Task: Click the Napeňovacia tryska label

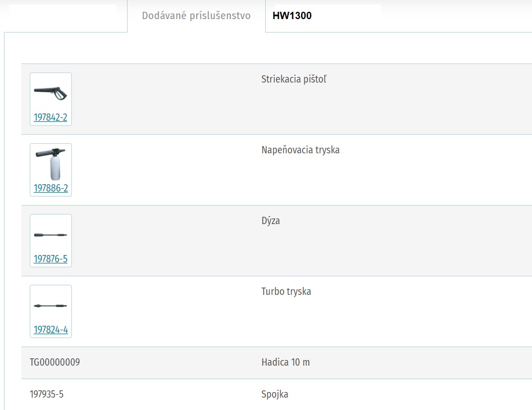Action: (300, 150)
